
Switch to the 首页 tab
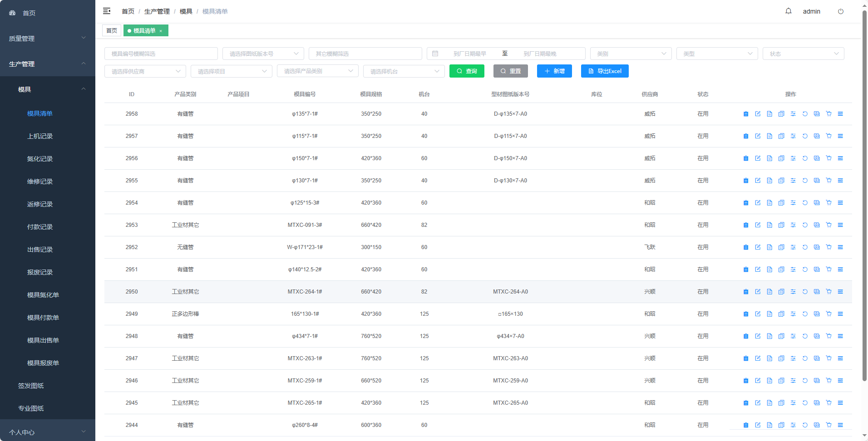pos(112,30)
